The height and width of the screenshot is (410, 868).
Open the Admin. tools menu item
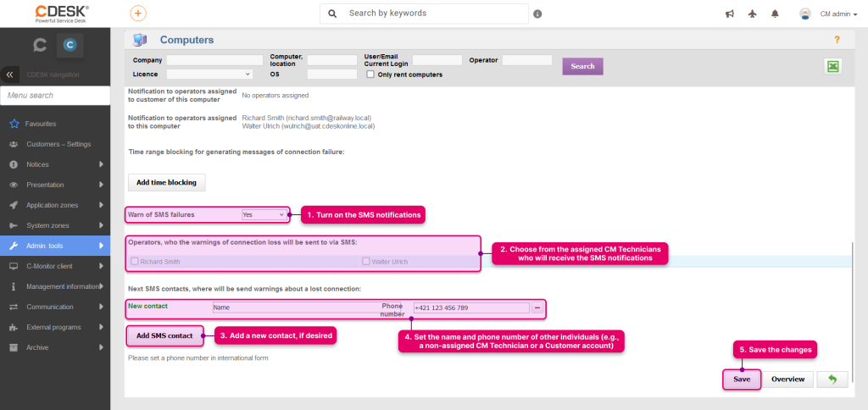pos(55,246)
